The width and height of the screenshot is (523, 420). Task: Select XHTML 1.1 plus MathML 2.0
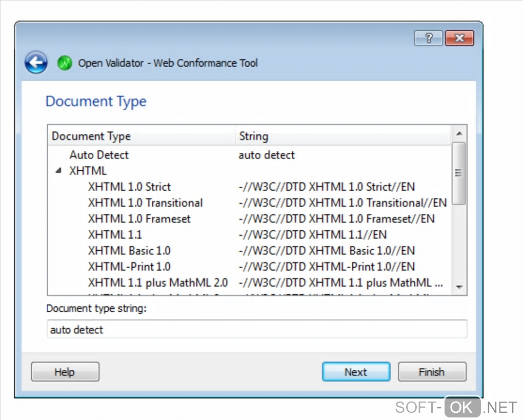(x=157, y=283)
